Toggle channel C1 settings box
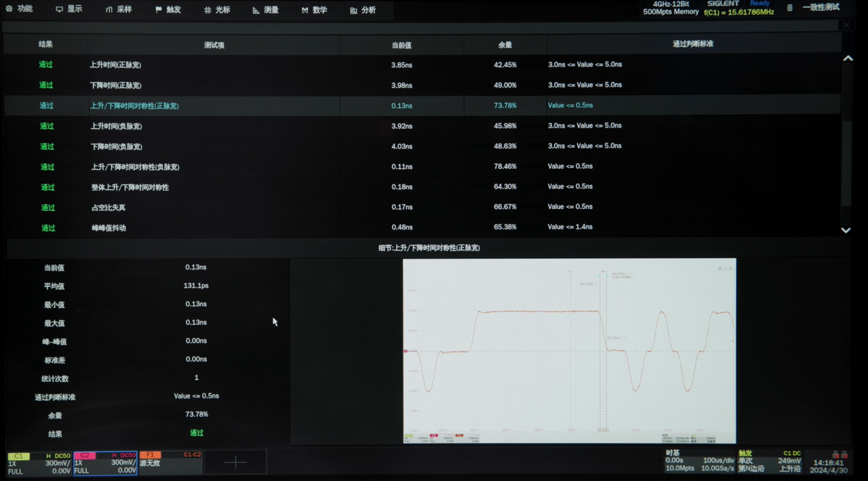Image resolution: width=868 pixels, height=481 pixels. tap(39, 463)
